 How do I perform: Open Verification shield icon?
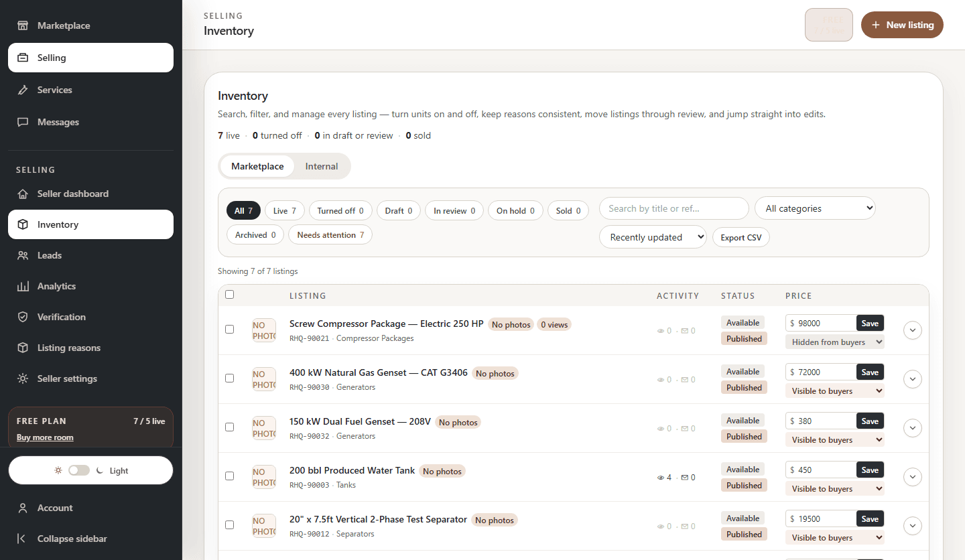pyautogui.click(x=23, y=317)
